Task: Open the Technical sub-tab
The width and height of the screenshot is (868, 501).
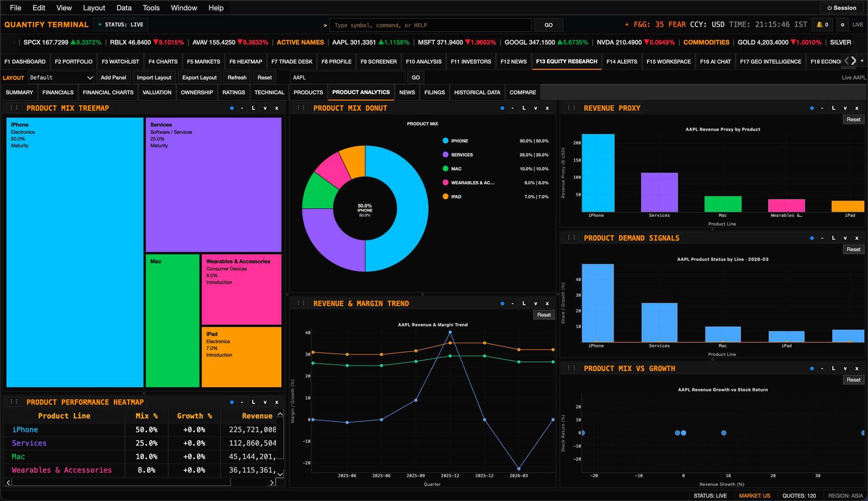Action: coord(269,93)
